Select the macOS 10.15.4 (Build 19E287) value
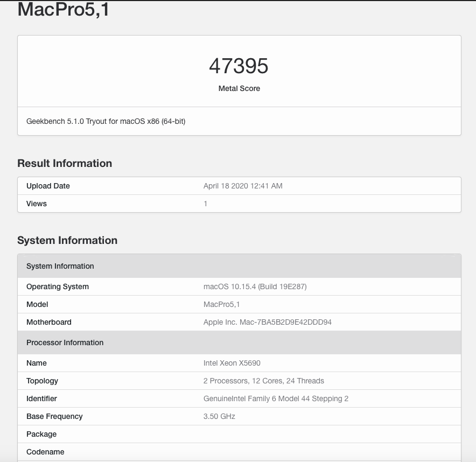This screenshot has height=462, width=476. tap(255, 286)
